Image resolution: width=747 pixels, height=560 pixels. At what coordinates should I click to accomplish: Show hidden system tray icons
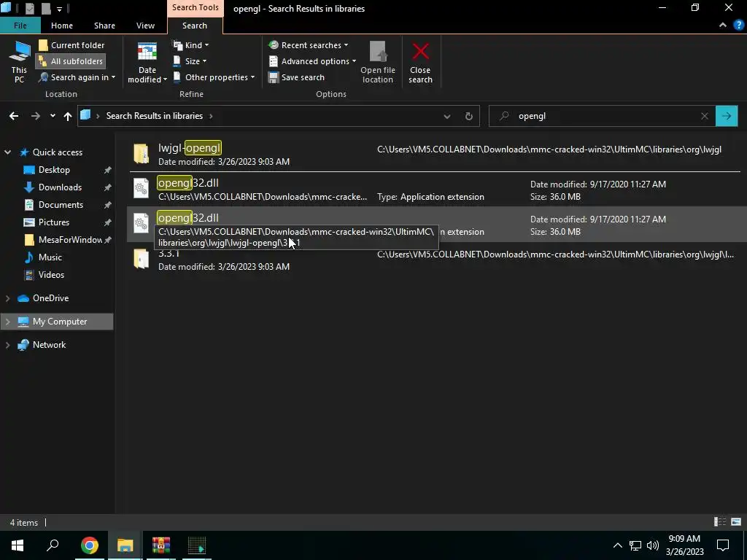click(x=617, y=545)
